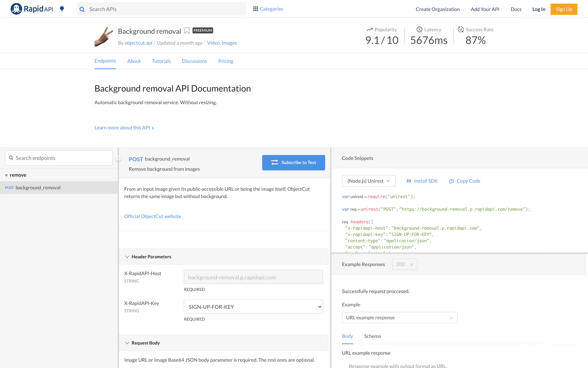Click the lightbulb icon beside the logo

click(62, 9)
